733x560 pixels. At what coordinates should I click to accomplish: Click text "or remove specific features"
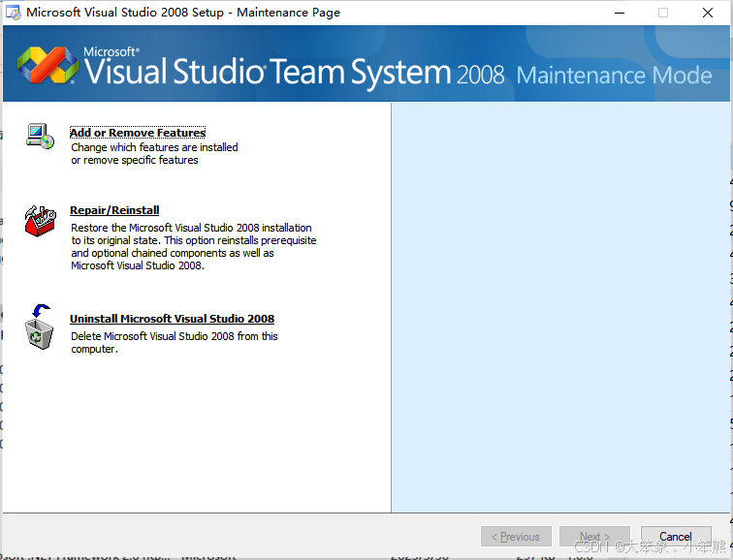pos(135,160)
